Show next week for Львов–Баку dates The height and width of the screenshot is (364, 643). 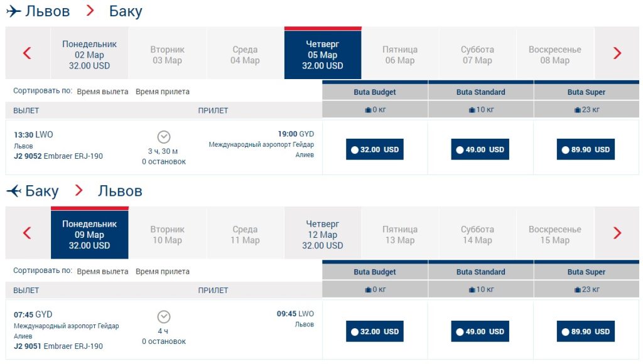(x=617, y=53)
